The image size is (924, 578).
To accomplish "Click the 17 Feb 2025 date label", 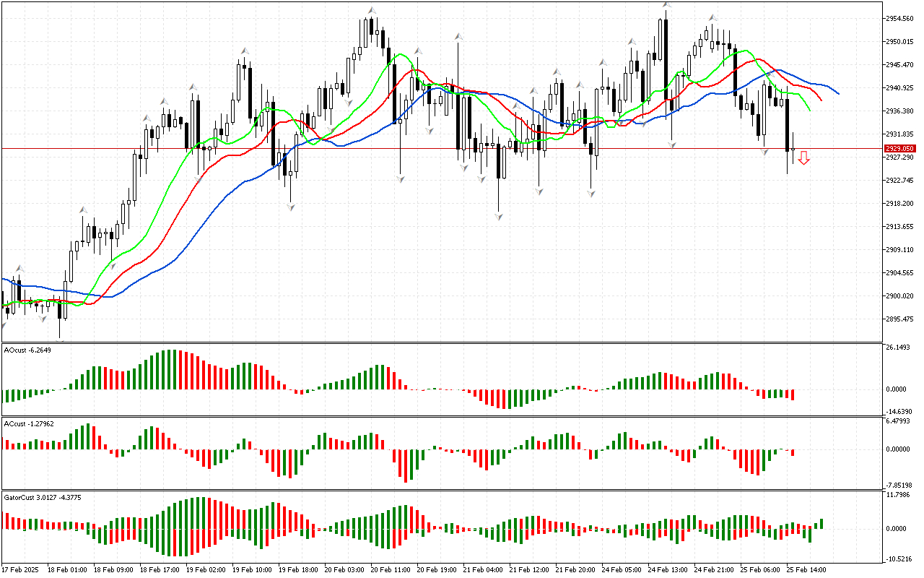I will [x=19, y=570].
